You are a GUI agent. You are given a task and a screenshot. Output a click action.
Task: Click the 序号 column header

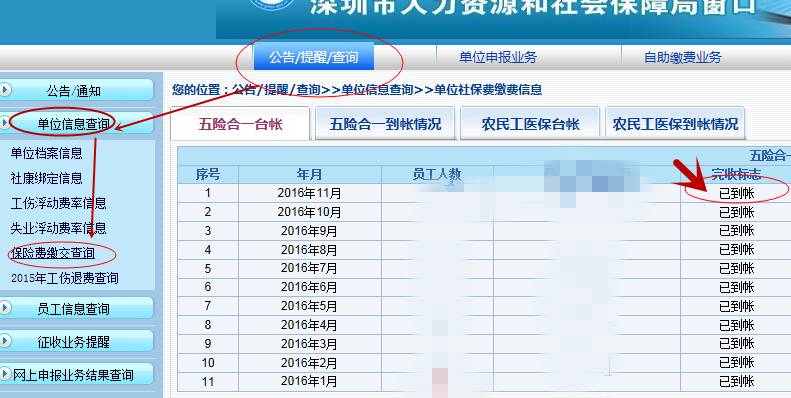[207, 175]
